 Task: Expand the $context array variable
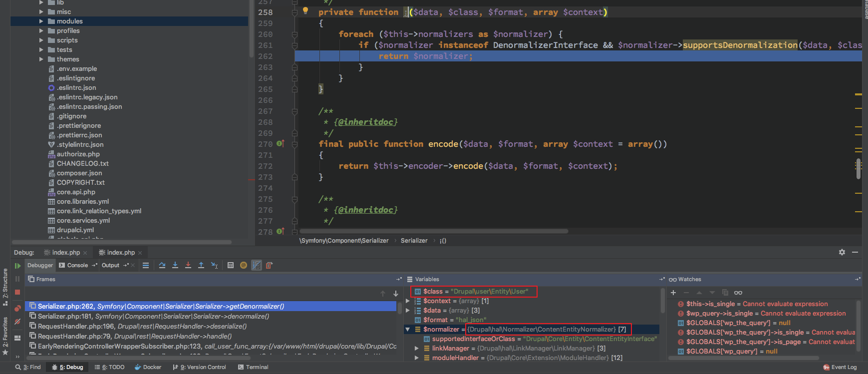408,301
